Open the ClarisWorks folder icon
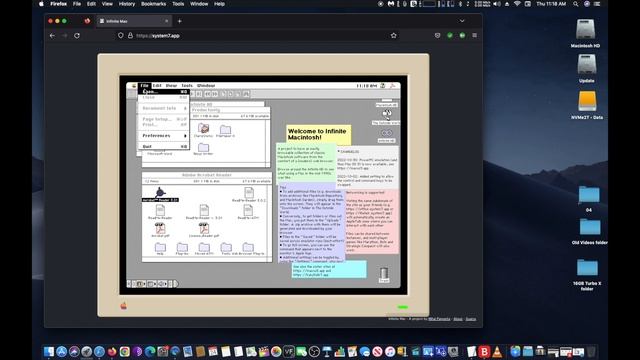The height and width of the screenshot is (360, 640). [x=203, y=129]
